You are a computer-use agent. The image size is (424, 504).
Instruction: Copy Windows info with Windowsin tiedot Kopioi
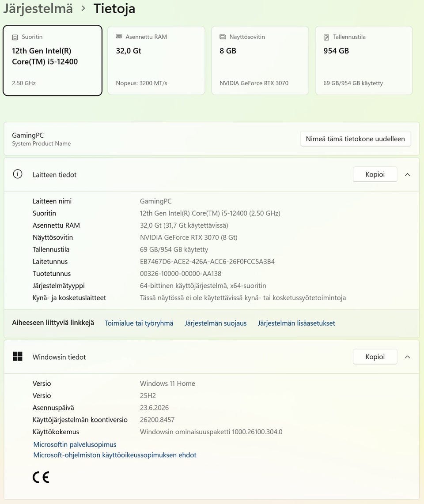[x=375, y=357]
